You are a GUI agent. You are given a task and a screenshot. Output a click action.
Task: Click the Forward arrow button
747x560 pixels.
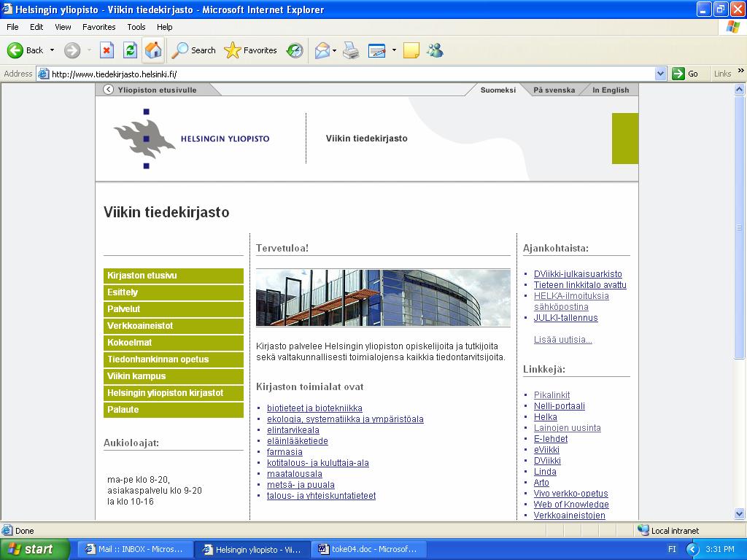click(72, 50)
